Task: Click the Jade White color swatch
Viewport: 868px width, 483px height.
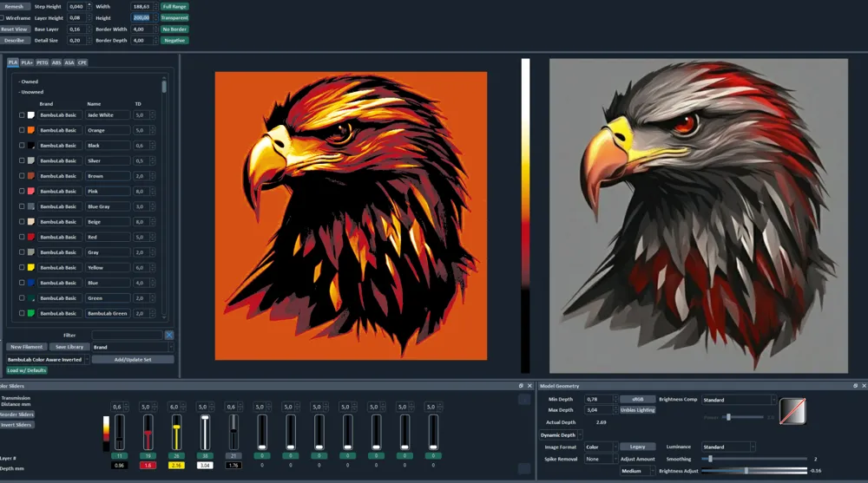Action: pos(31,115)
